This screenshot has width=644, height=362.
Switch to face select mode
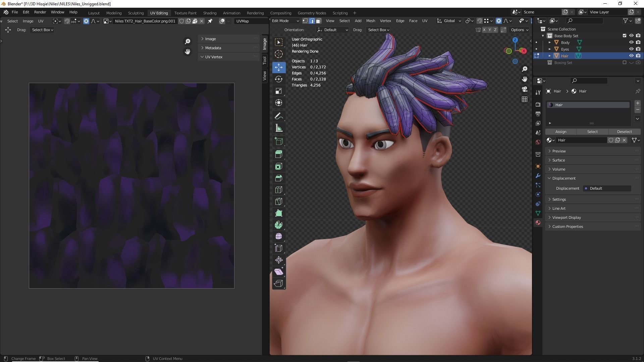coord(318,21)
